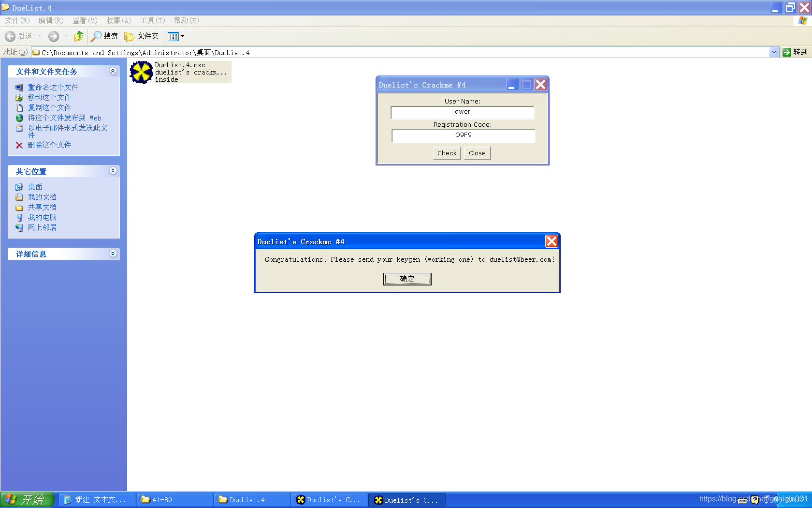Click 以电子邮件形式发送此文件 link
The height and width of the screenshot is (508, 812).
tap(68, 131)
